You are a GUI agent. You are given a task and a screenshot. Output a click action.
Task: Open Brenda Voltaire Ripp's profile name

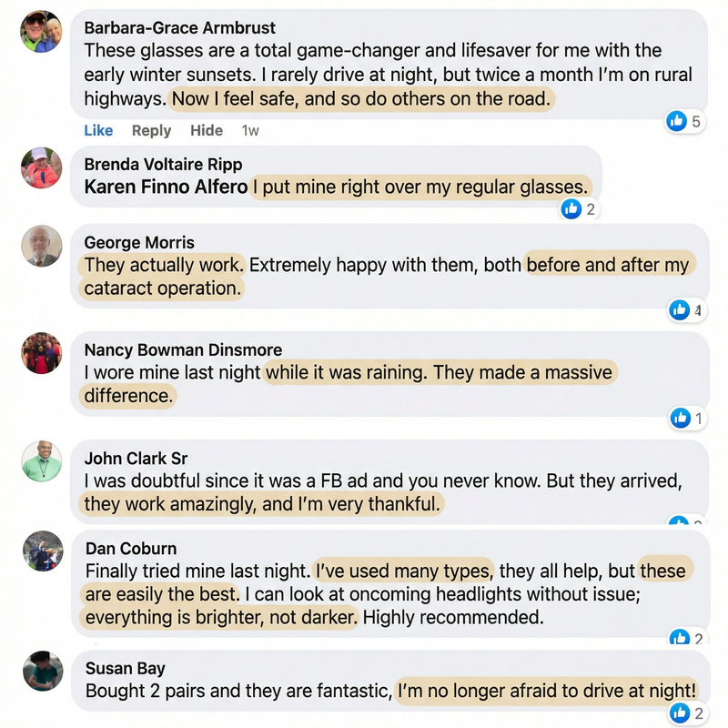(x=164, y=165)
